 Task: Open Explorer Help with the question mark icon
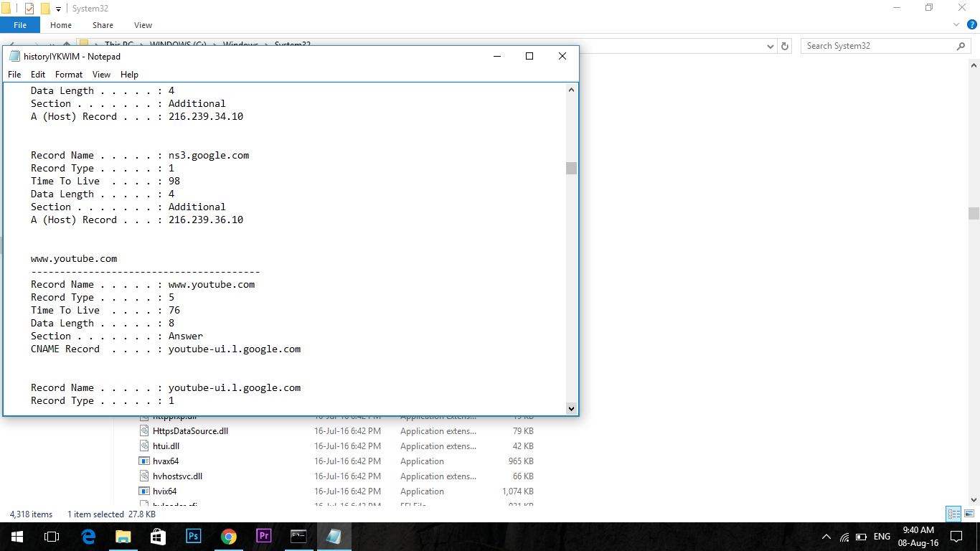click(x=971, y=25)
